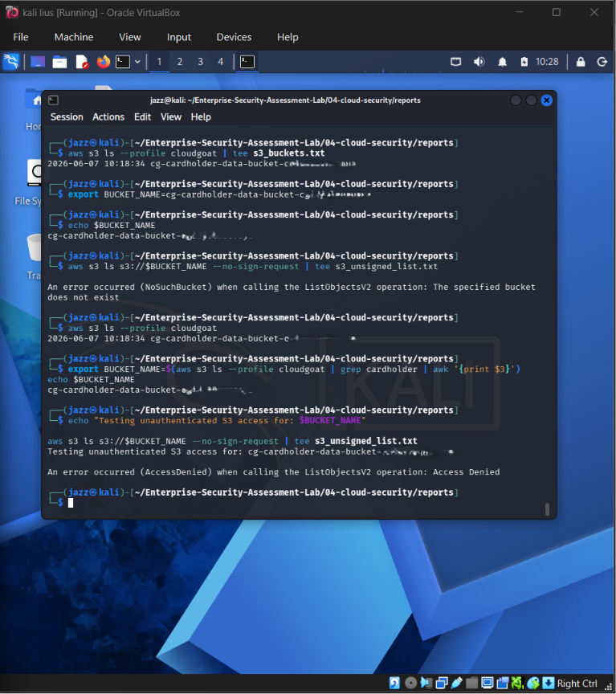Open the VirtualBox Devices menu
The image size is (616, 694).
coord(234,37)
